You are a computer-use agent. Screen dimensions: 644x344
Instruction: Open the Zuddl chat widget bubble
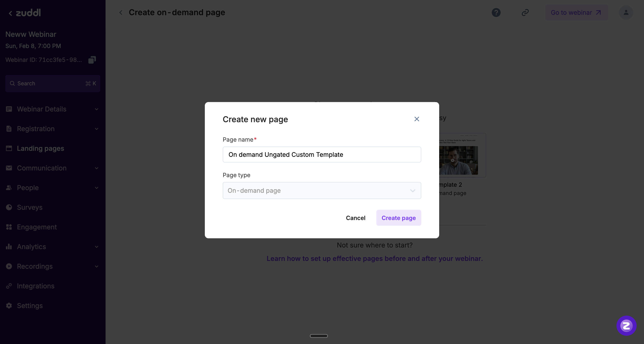(626, 325)
